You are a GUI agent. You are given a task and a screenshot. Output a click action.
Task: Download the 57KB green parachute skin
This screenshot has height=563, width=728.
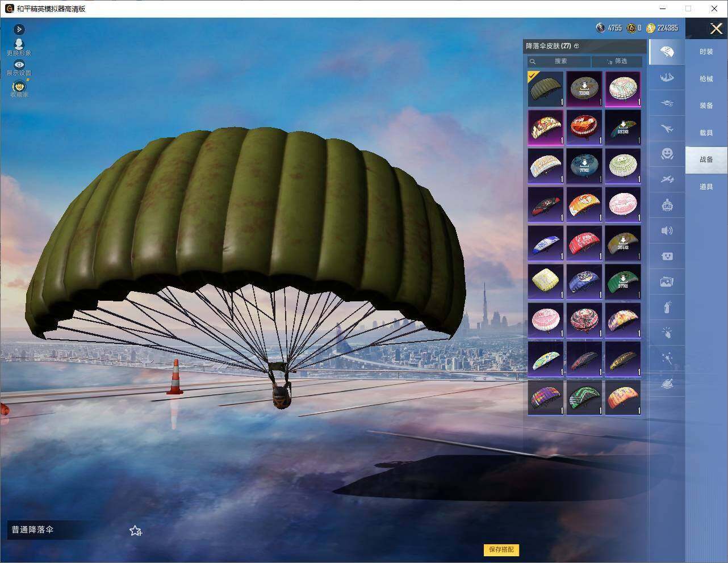click(x=623, y=281)
